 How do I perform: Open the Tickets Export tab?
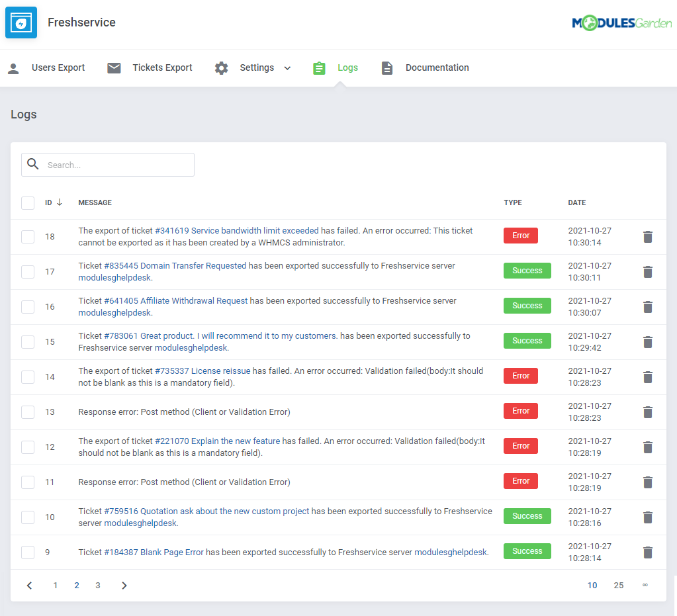coord(162,67)
